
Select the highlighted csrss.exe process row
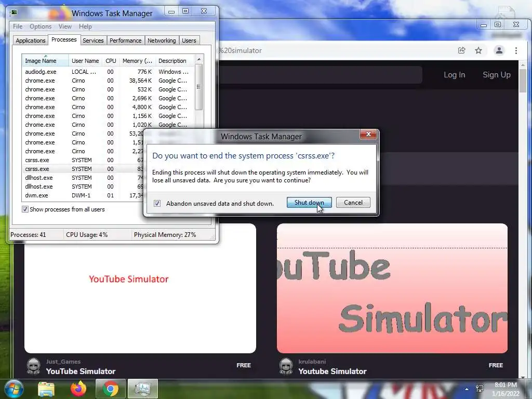tap(83, 169)
